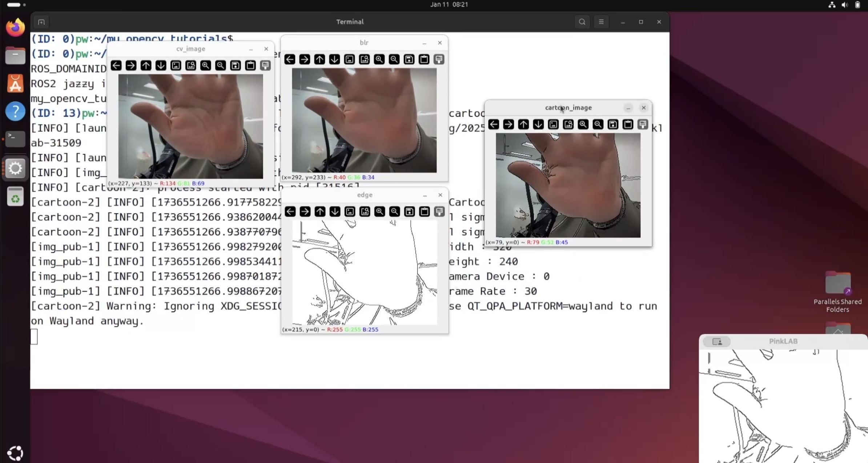Pan right in the cartoon_image window

pyautogui.click(x=509, y=124)
